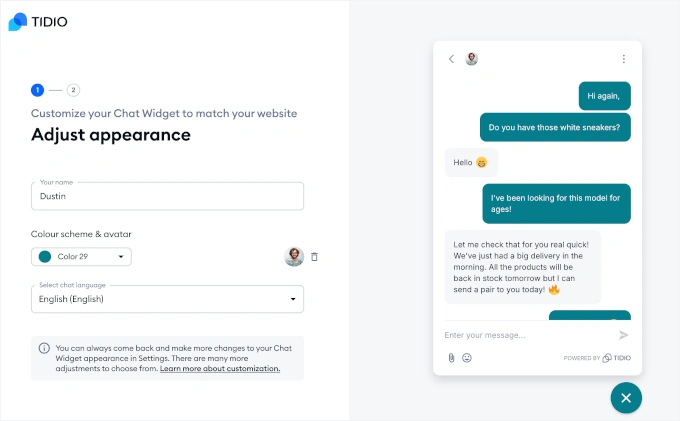Click the teal colour swatch
Viewport: 680px width, 421px height.
point(45,257)
